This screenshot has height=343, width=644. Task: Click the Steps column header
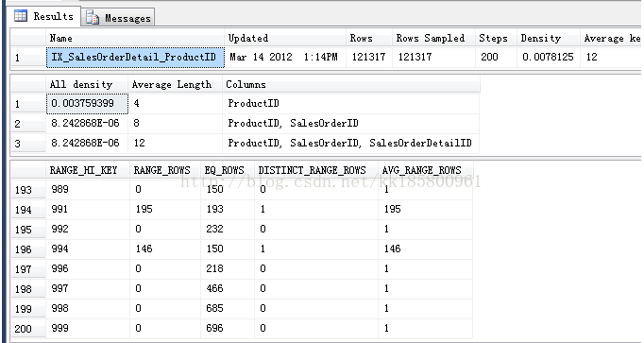(496, 38)
